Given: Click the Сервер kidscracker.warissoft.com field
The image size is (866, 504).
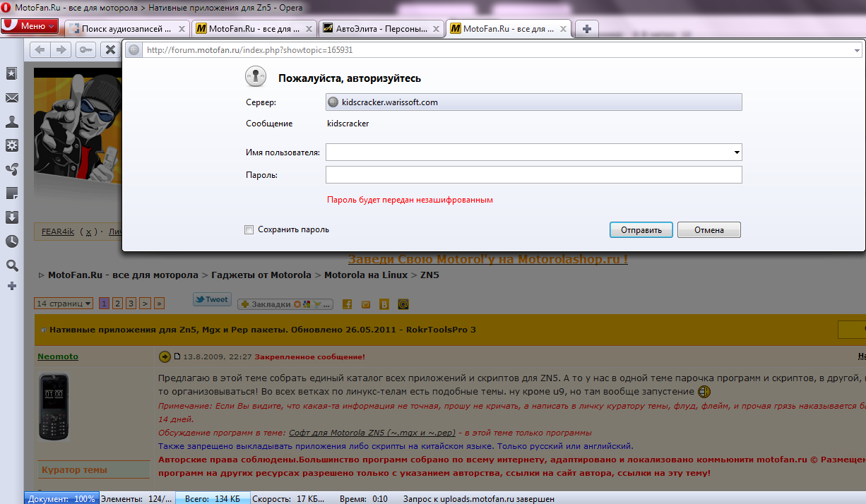Looking at the screenshot, I should coord(533,102).
